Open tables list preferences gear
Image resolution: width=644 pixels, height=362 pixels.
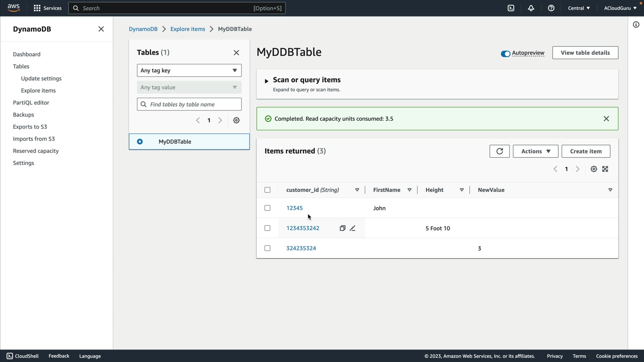pos(236,120)
